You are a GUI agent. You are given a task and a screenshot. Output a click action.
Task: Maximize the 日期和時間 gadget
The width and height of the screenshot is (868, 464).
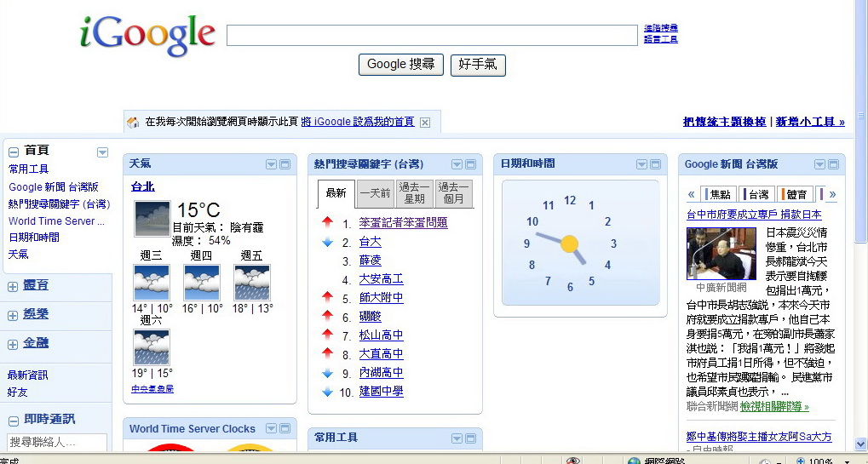[x=655, y=164]
